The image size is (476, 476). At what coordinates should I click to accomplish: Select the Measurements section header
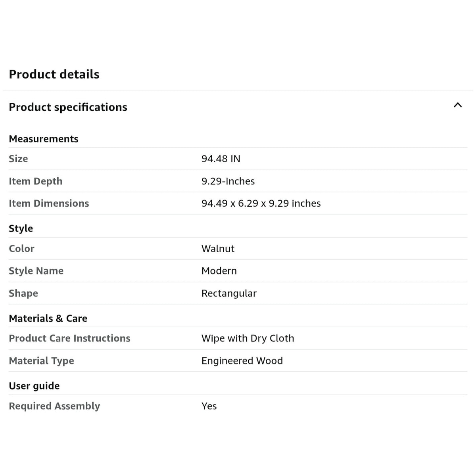click(x=44, y=139)
